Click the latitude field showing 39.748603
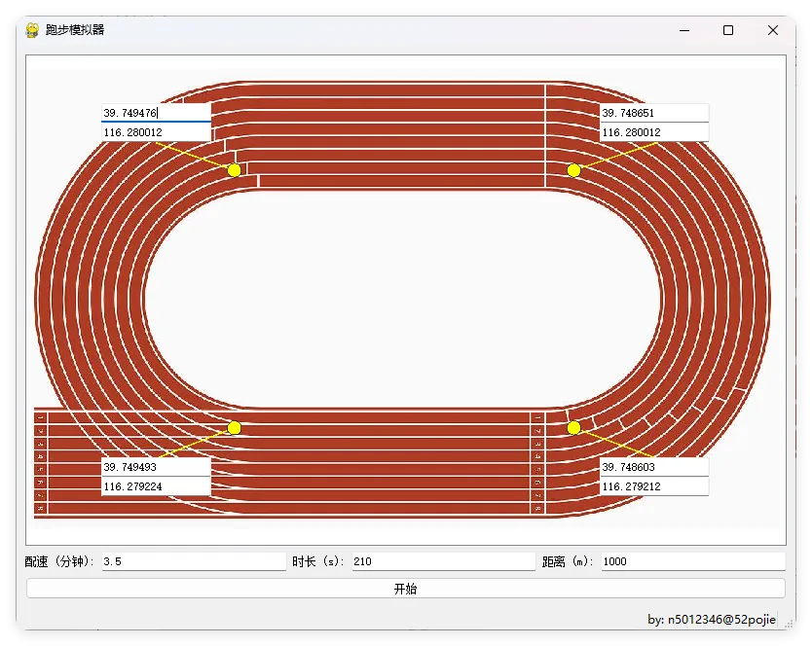Viewport: 812px width, 646px height. [653, 467]
